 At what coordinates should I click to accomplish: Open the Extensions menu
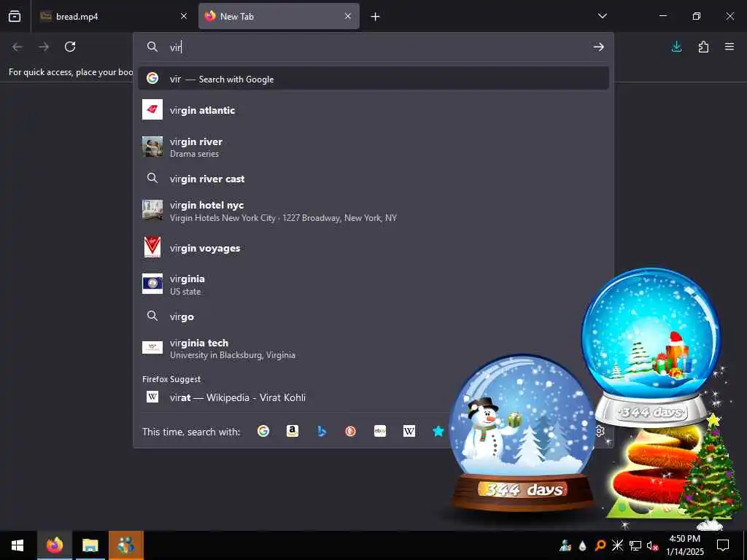[703, 47]
